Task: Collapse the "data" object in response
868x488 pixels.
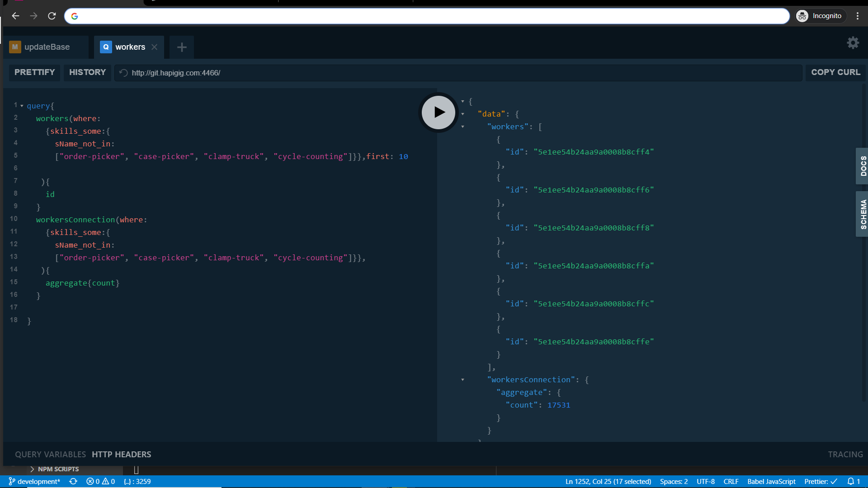Action: click(x=462, y=114)
